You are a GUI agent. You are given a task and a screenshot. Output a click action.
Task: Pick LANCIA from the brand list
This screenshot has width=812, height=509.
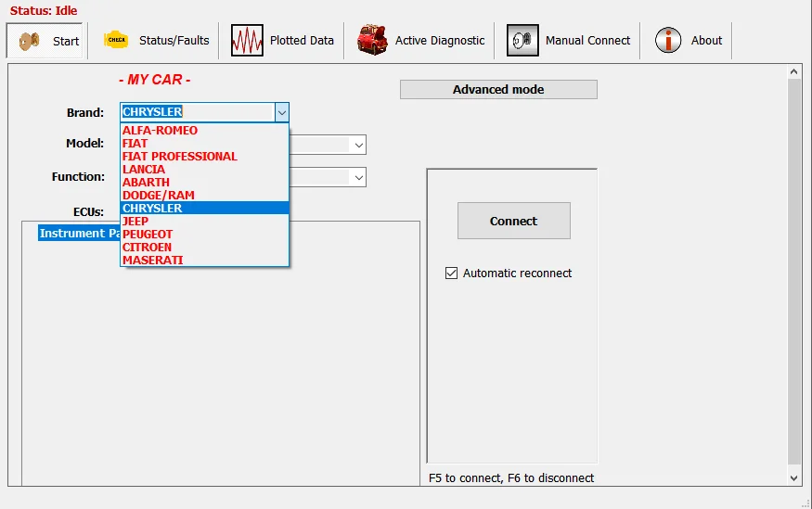click(204, 169)
